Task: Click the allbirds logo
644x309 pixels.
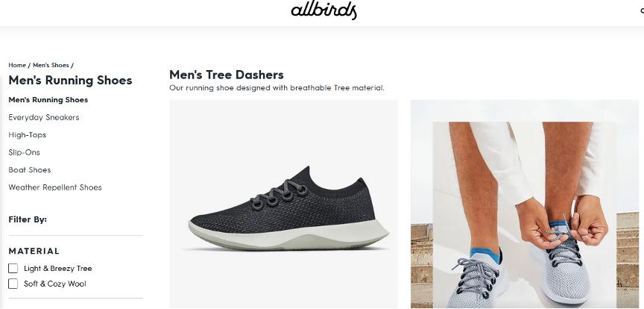Action: (x=323, y=10)
